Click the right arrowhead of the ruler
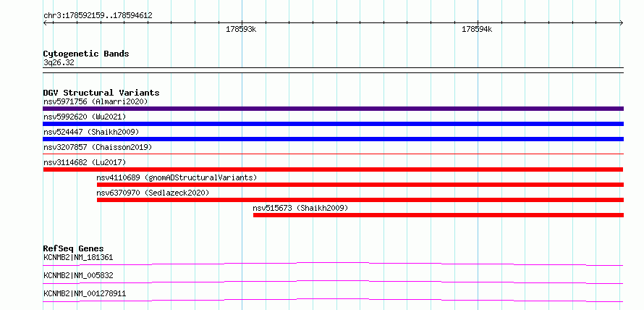The width and height of the screenshot is (644, 310). [622, 22]
